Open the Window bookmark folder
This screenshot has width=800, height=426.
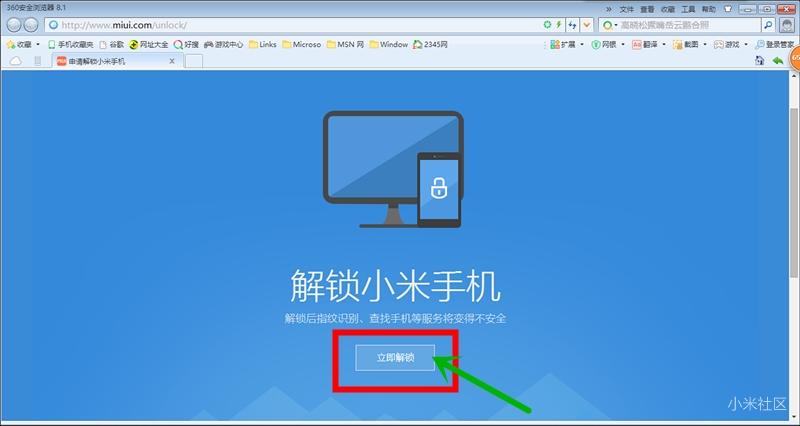click(388, 45)
